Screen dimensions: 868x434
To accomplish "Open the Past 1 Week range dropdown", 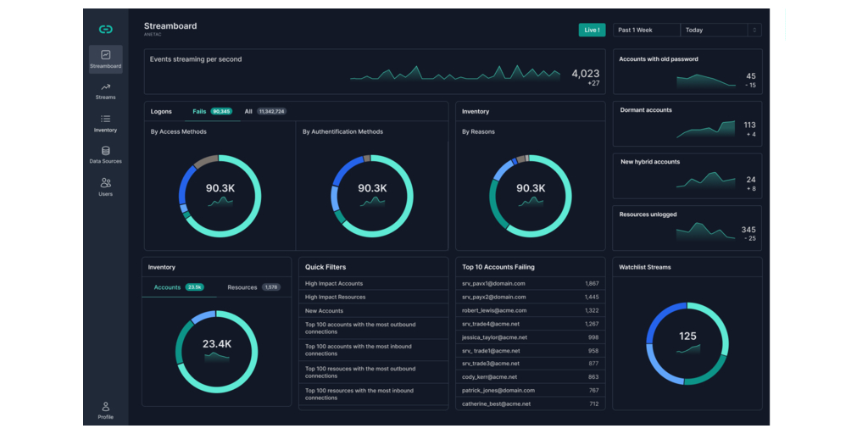I will (x=646, y=30).
